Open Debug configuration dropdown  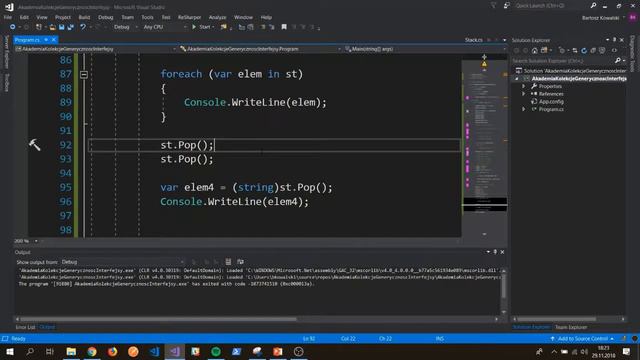(125, 27)
